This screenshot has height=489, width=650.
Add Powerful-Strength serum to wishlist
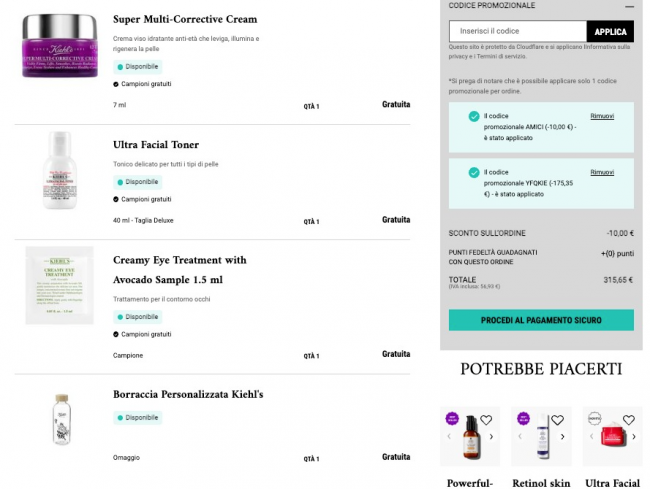[487, 420]
